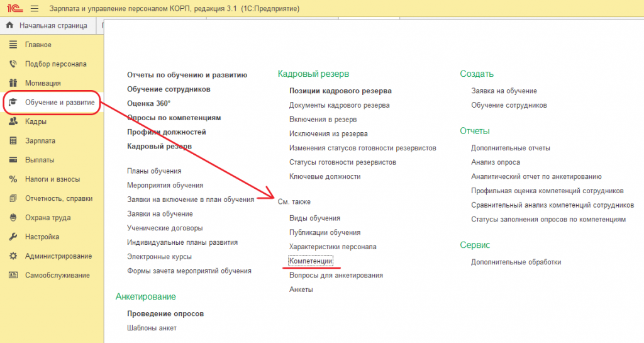Viewport: 644px width, 343px height.
Task: Click the Самообслуживание icon
Action: pyautogui.click(x=13, y=275)
